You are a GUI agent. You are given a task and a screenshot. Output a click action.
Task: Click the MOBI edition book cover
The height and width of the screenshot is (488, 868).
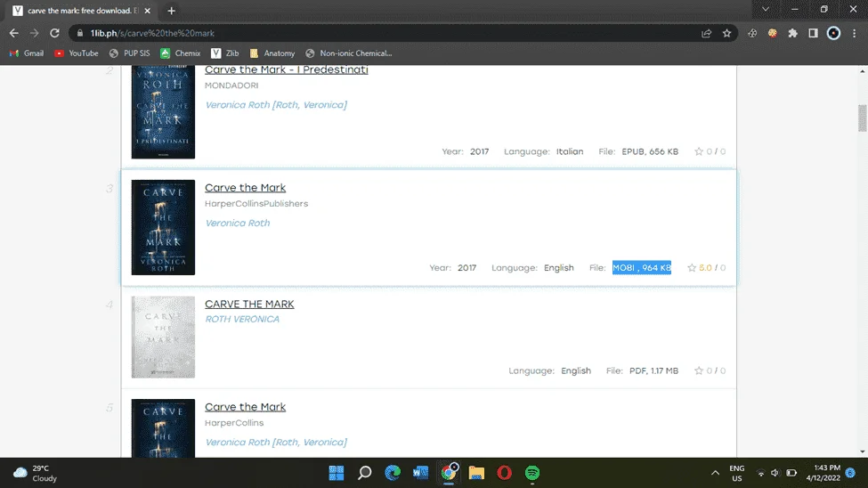[x=163, y=227]
